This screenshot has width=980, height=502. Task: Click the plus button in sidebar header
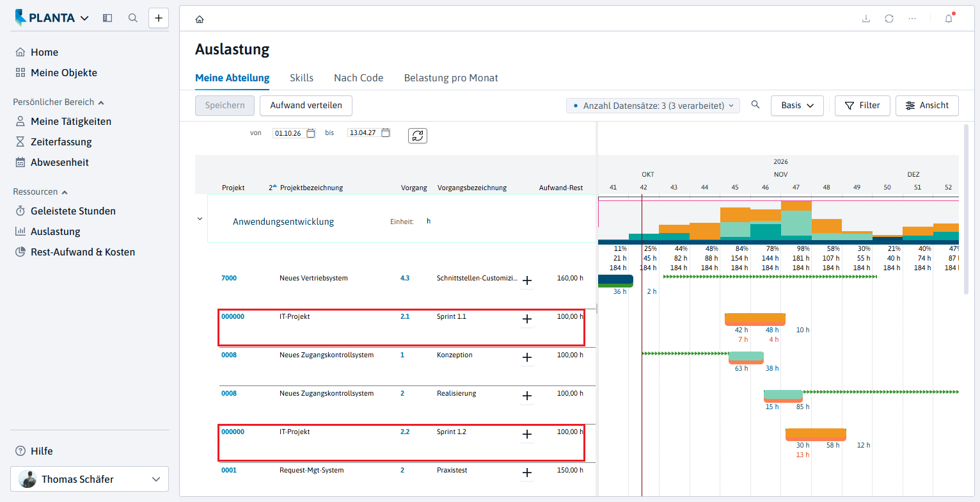(x=159, y=18)
